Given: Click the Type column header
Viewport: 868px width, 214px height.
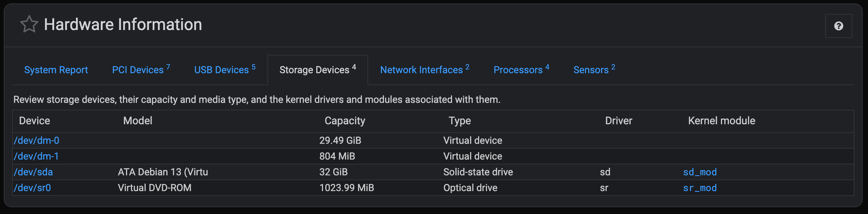Looking at the screenshot, I should (x=460, y=121).
